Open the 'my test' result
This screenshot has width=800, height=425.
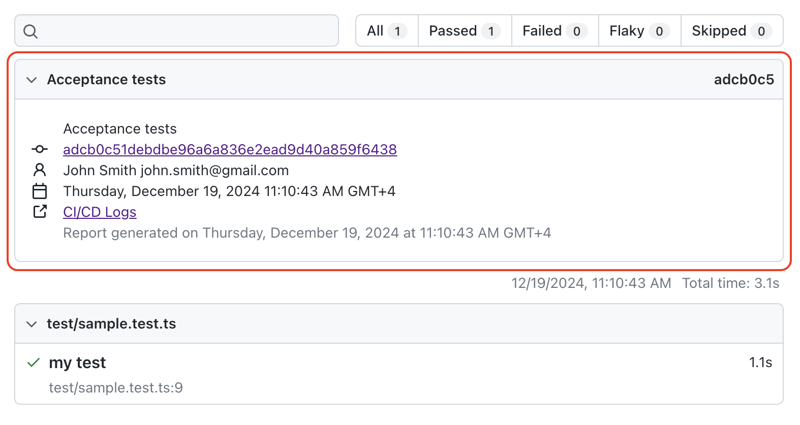[x=78, y=363]
